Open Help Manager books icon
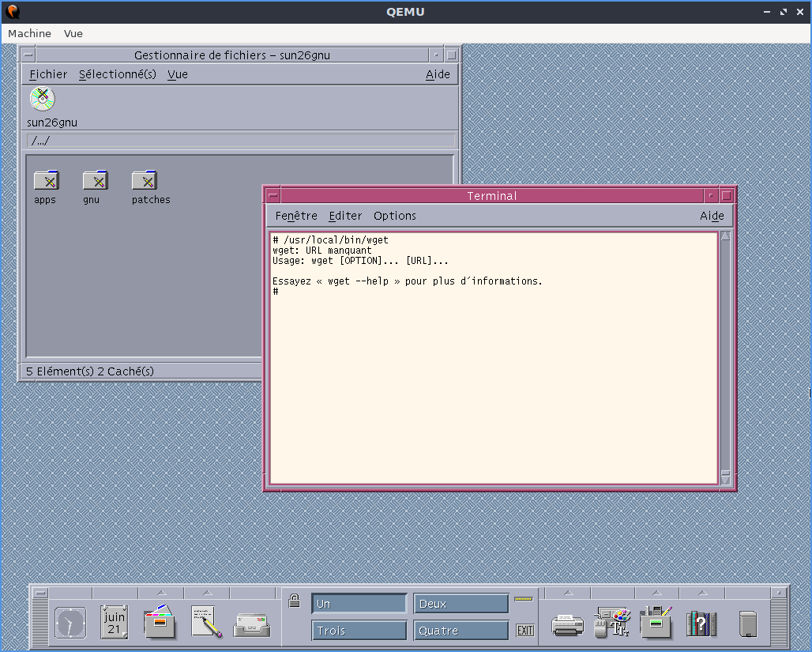 (701, 624)
